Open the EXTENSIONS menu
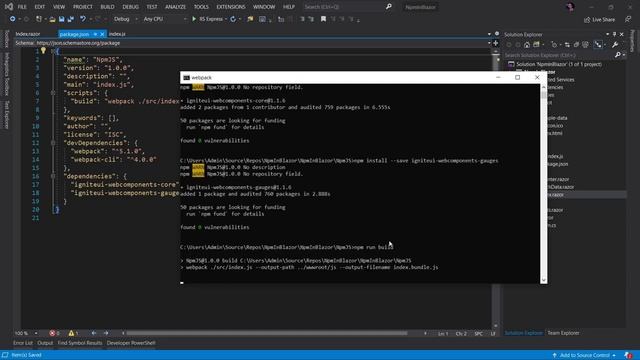The image size is (640, 360). 231,7
